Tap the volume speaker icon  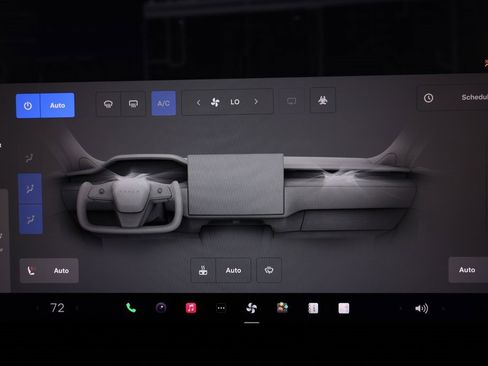[x=422, y=309]
